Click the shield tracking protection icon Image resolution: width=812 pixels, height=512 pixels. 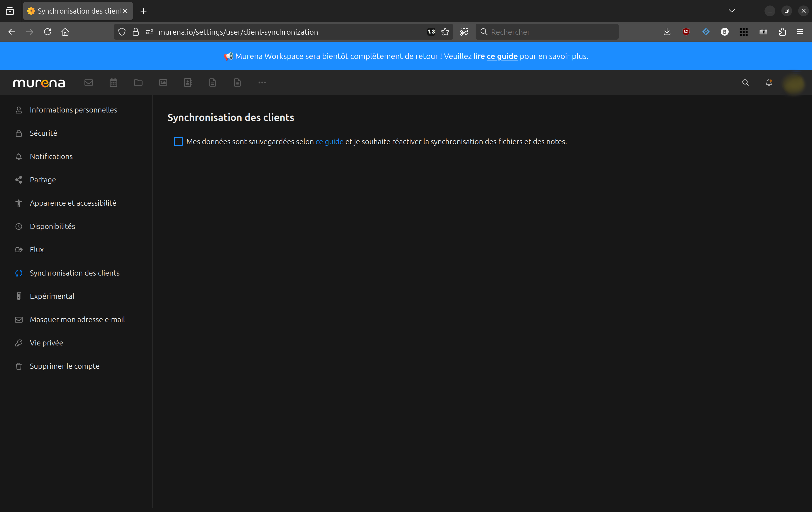(122, 32)
